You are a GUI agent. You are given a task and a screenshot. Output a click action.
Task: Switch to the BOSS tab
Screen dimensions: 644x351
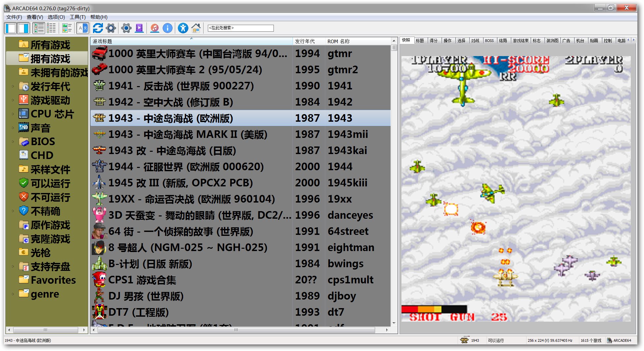(x=489, y=41)
